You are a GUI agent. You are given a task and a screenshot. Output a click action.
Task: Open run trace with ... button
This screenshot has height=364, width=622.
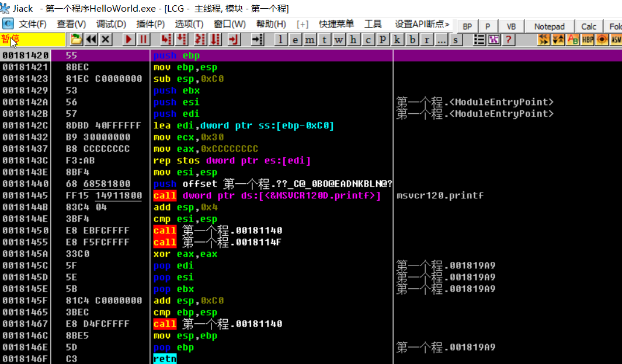[441, 40]
